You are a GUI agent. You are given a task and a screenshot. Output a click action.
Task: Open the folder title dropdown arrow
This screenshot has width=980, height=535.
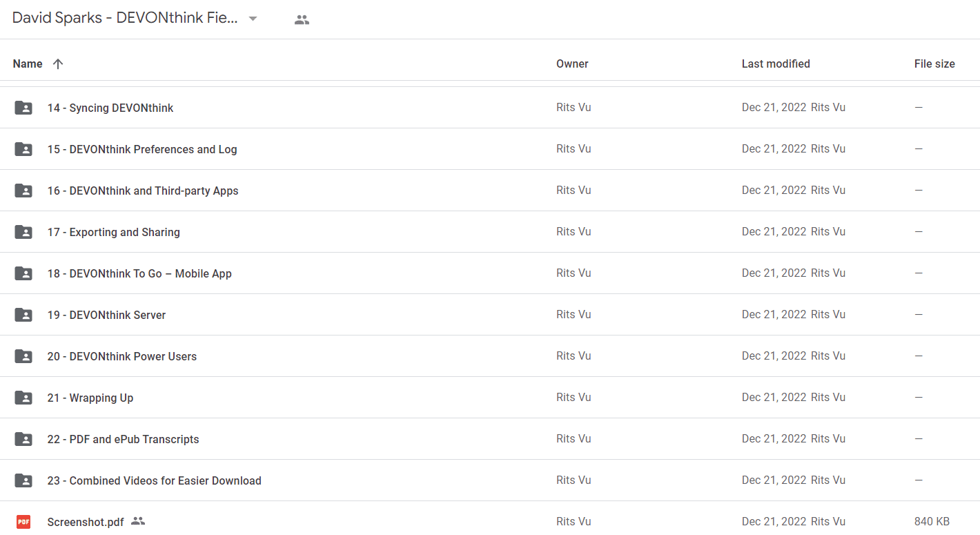coord(253,19)
